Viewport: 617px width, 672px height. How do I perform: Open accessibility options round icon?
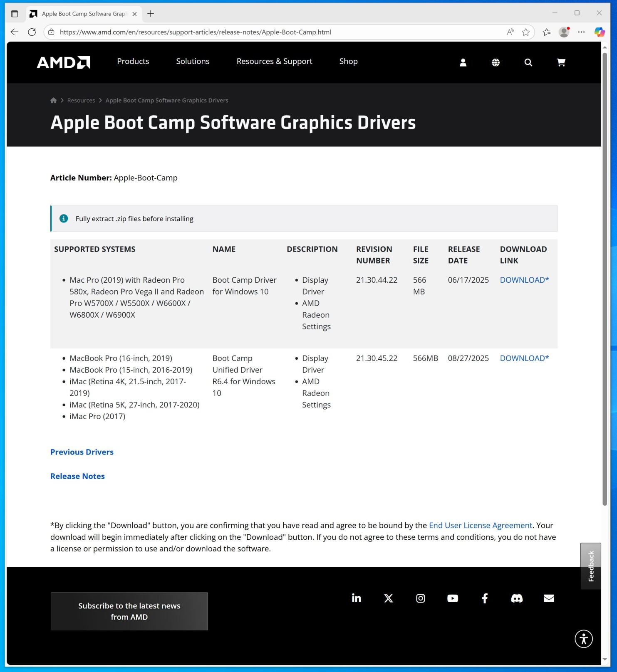click(584, 639)
